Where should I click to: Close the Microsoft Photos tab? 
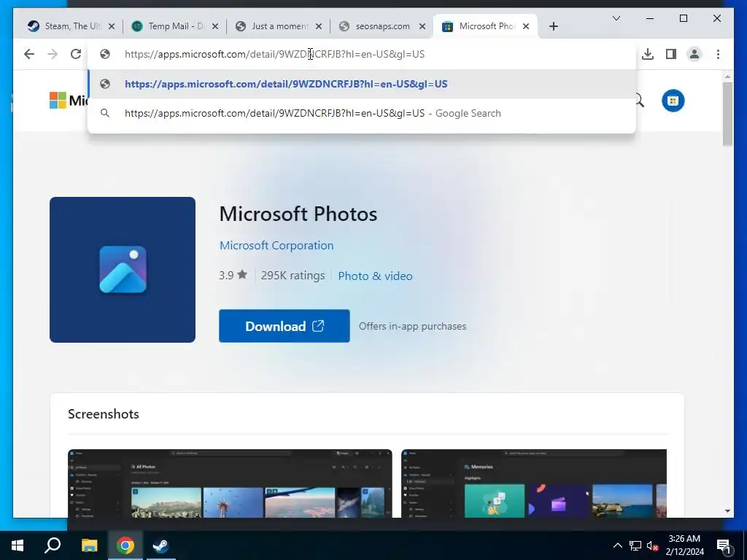tap(526, 26)
